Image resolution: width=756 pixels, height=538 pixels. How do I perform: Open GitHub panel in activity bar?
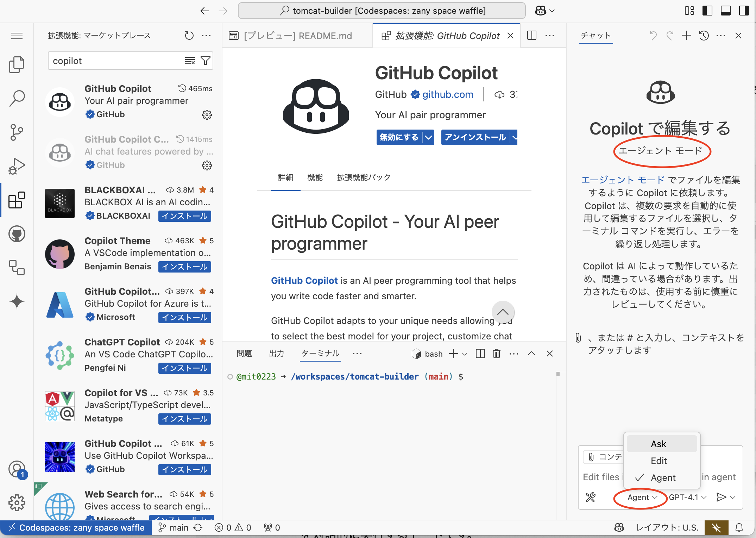(x=17, y=234)
